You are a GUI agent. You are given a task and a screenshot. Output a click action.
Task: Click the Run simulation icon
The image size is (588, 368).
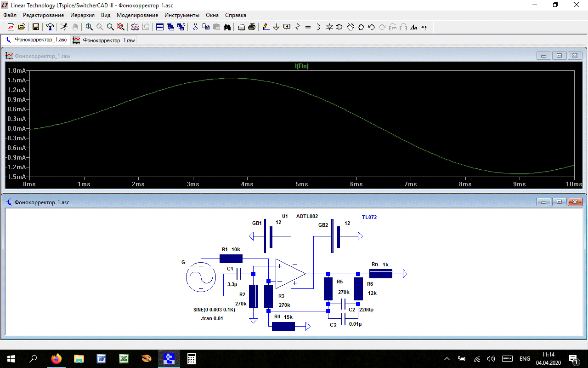tap(64, 27)
